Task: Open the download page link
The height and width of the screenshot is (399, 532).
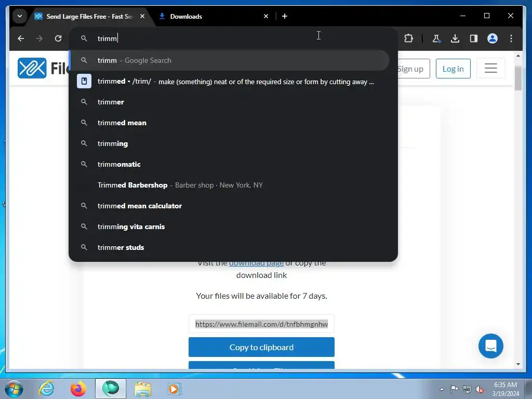Action: [x=256, y=263]
